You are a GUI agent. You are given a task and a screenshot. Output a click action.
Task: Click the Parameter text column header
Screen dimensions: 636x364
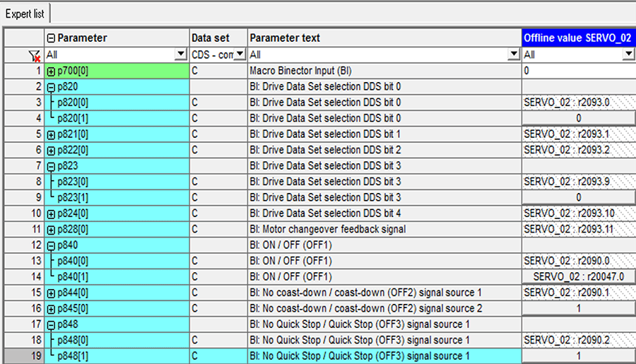pos(384,37)
